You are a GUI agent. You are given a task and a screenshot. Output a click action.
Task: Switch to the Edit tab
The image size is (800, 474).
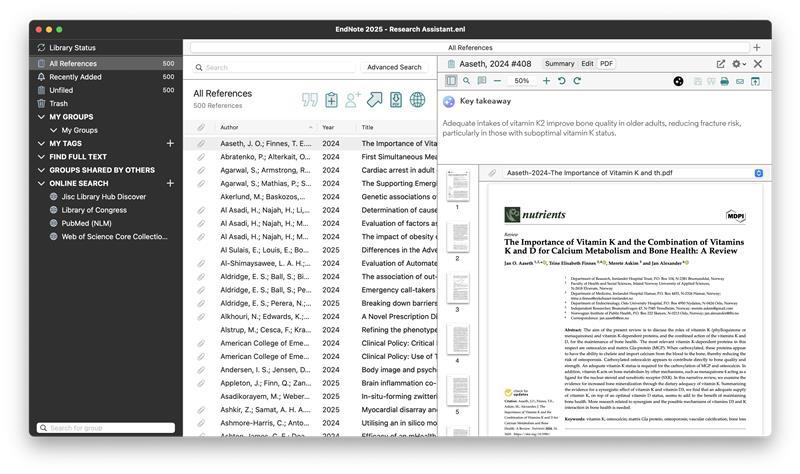point(587,64)
